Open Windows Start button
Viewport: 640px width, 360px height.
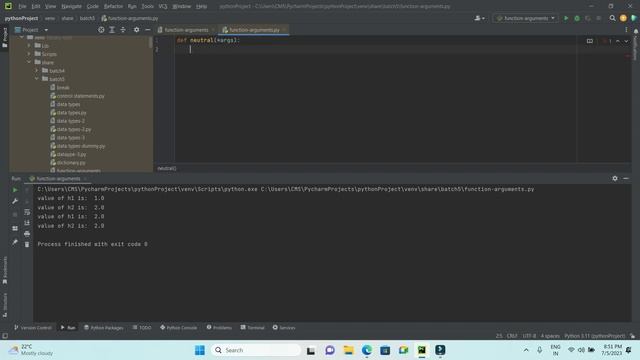(200, 350)
